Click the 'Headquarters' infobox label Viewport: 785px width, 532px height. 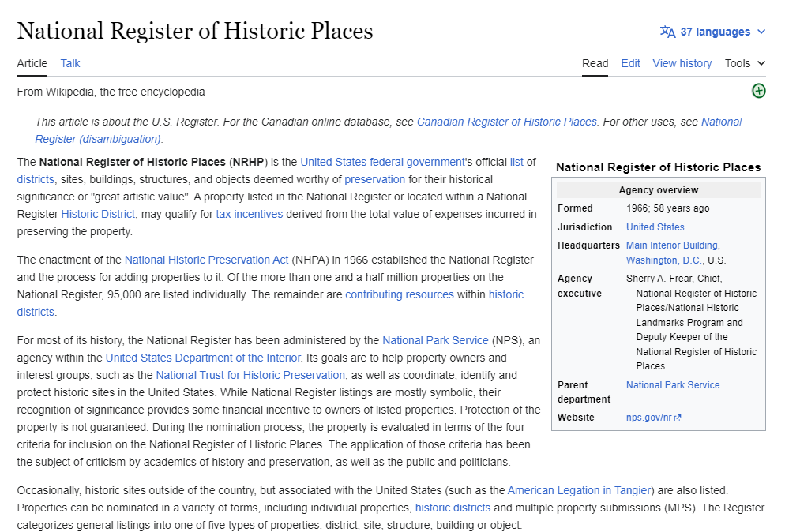tap(589, 245)
